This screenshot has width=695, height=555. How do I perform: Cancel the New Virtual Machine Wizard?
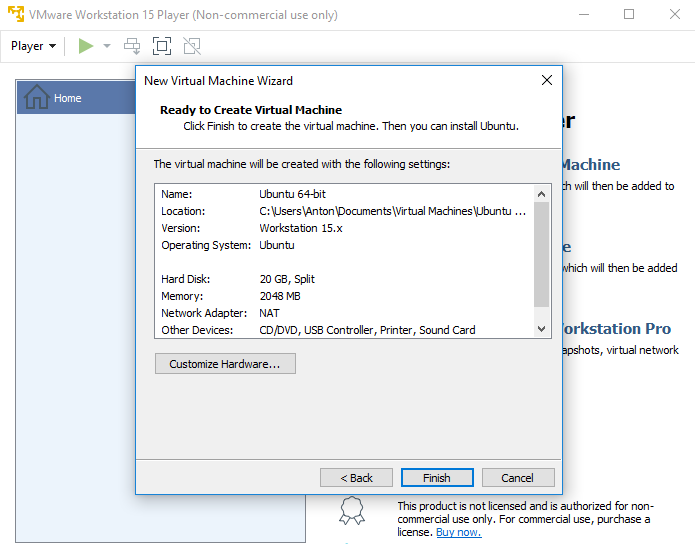[518, 478]
